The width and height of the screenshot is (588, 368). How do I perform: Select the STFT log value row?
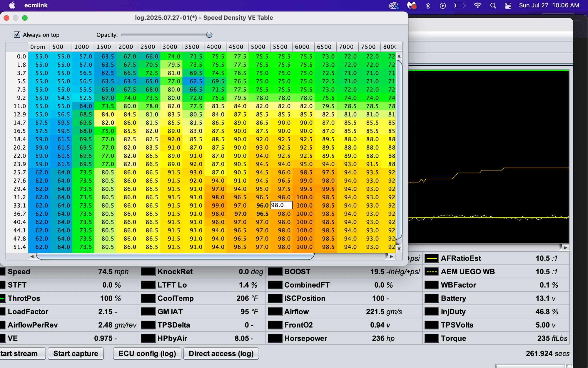coord(69,285)
